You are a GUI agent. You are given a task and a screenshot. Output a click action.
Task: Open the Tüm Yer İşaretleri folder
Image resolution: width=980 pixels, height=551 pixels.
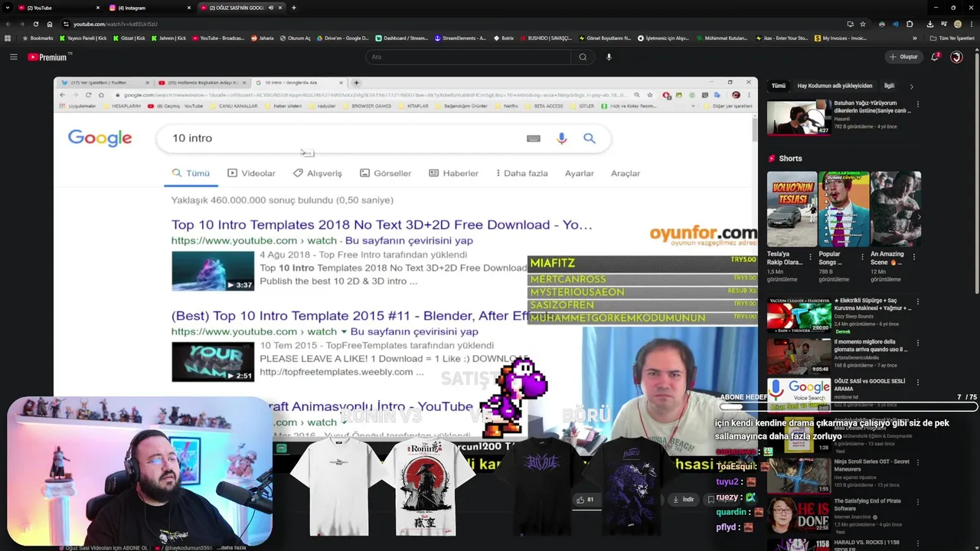(952, 37)
